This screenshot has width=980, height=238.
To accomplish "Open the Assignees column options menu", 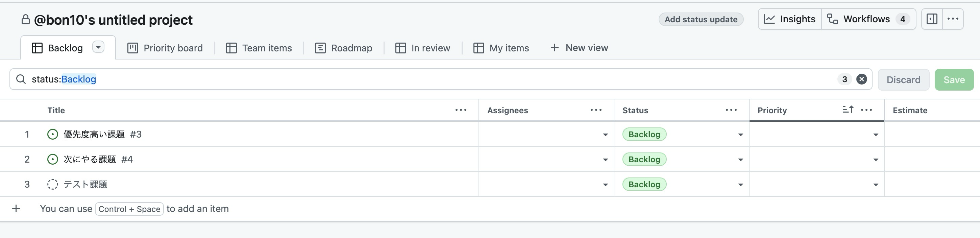I will tap(596, 110).
